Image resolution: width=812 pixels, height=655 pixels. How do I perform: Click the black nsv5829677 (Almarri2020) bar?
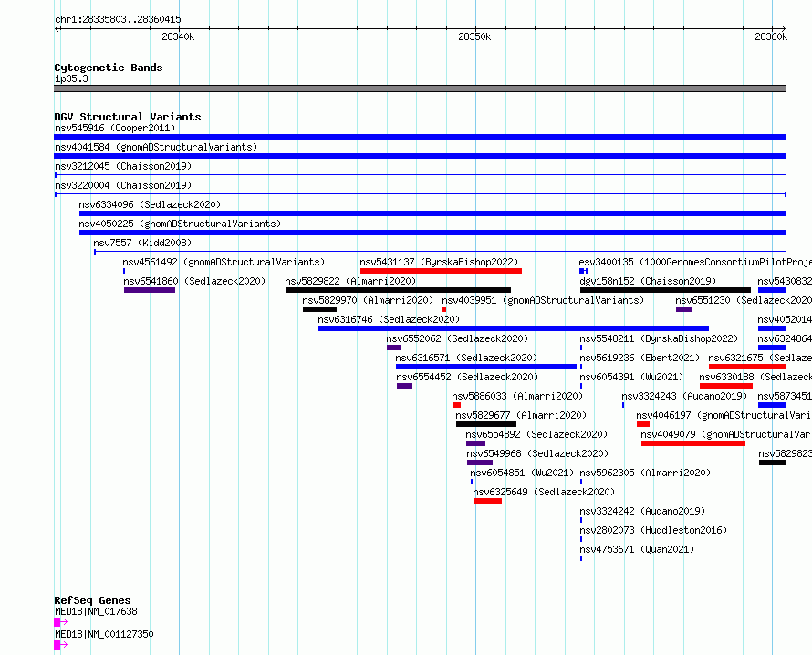(486, 424)
